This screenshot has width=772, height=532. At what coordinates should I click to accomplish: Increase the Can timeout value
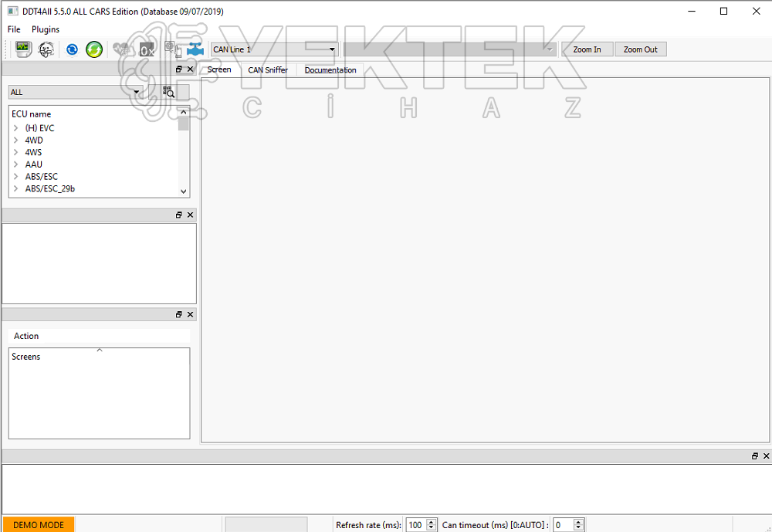tap(579, 522)
